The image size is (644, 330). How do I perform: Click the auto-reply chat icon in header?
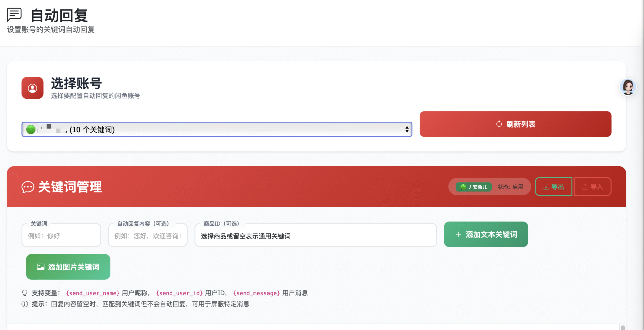14,14
